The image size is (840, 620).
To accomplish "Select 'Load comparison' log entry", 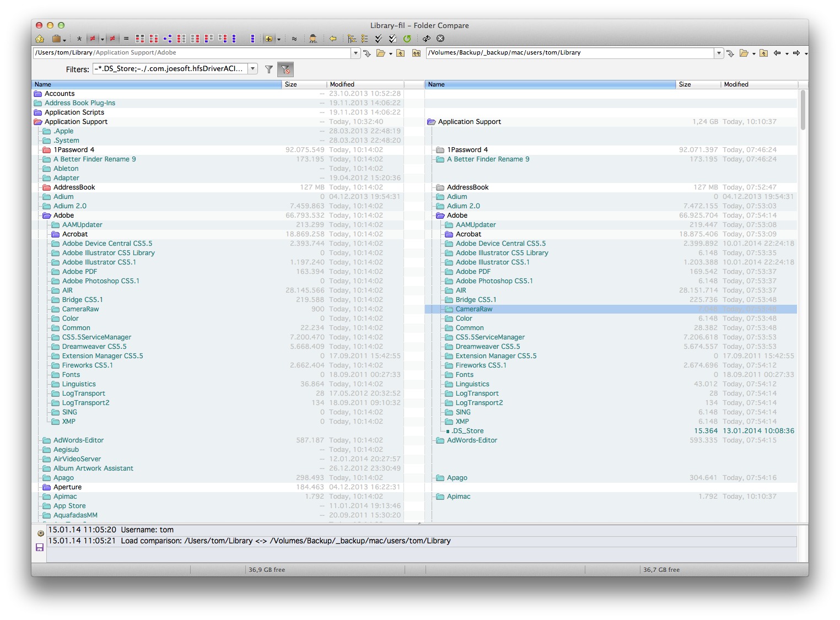I will point(422,541).
